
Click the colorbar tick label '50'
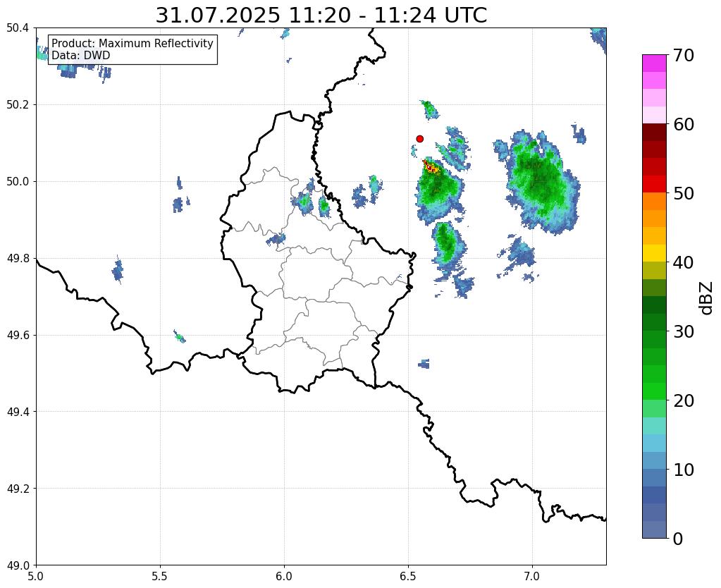684,193
